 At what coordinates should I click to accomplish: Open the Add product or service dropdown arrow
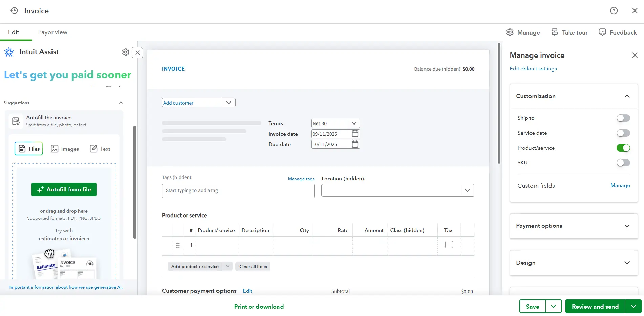[227, 266]
